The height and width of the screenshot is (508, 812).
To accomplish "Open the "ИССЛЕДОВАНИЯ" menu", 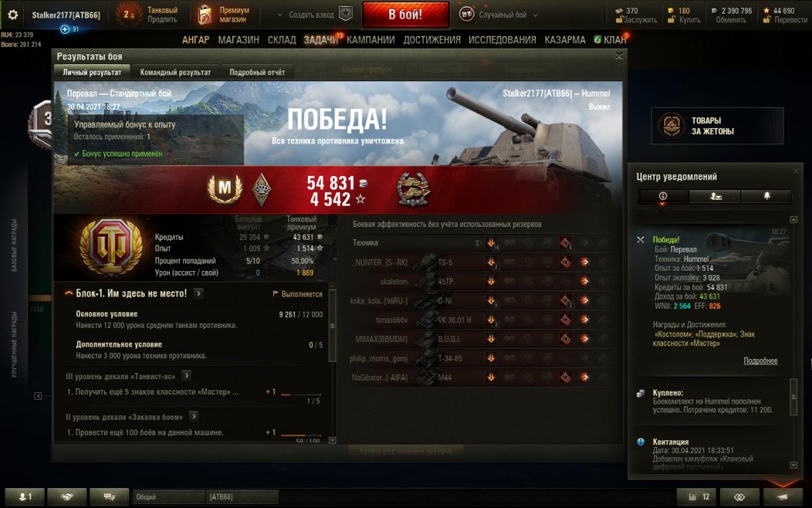I will [502, 40].
